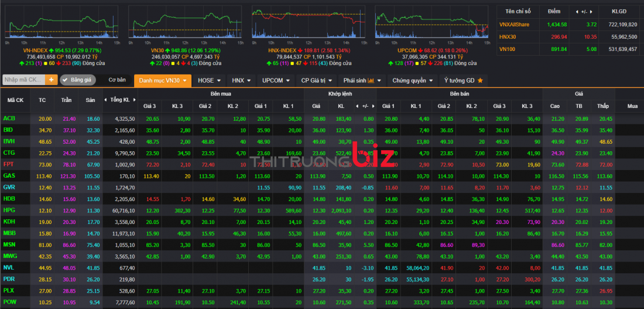Image resolution: width=644 pixels, height=309 pixels.
Task: Select the PLX stock ticker
Action: pos(9,290)
